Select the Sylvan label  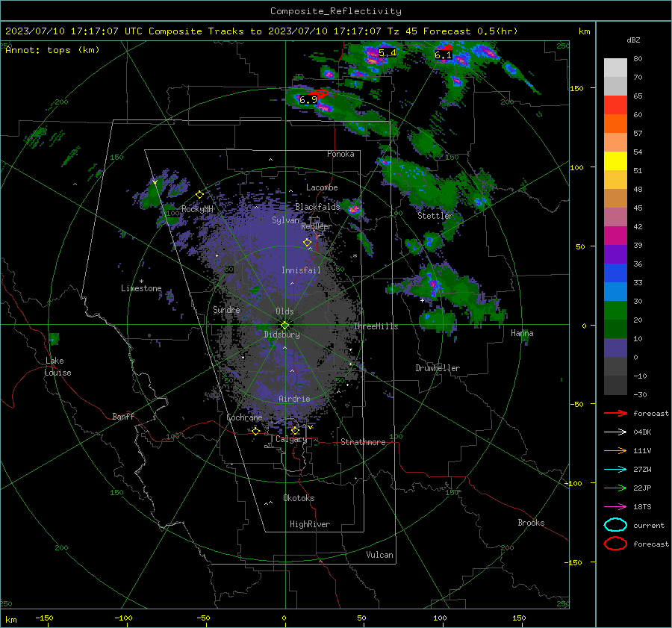click(285, 220)
